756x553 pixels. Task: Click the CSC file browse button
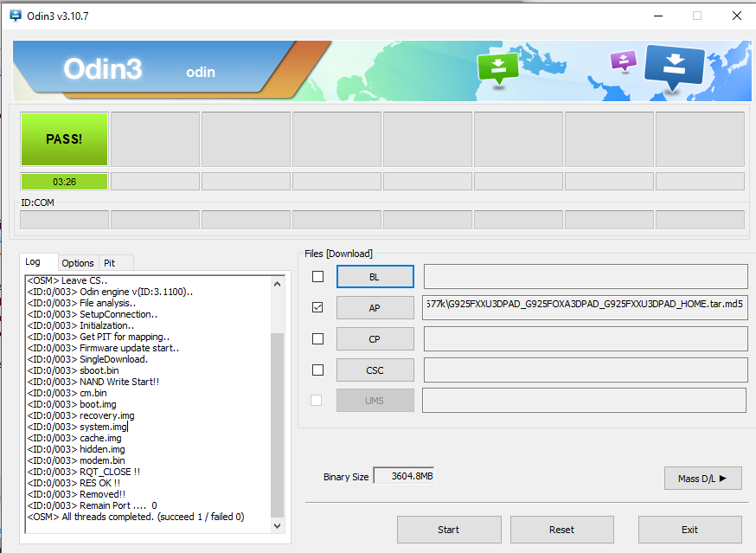[x=375, y=370]
